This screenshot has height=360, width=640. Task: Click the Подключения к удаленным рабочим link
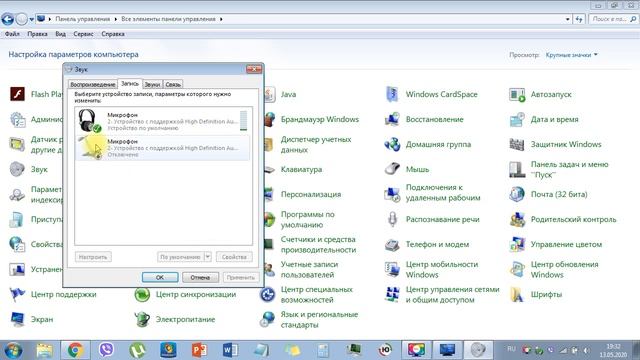443,192
